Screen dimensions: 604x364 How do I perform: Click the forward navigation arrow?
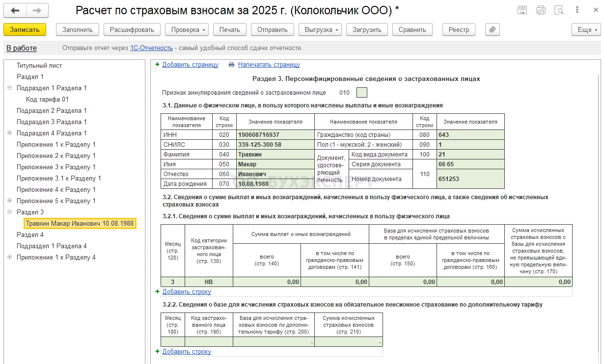pyautogui.click(x=37, y=10)
